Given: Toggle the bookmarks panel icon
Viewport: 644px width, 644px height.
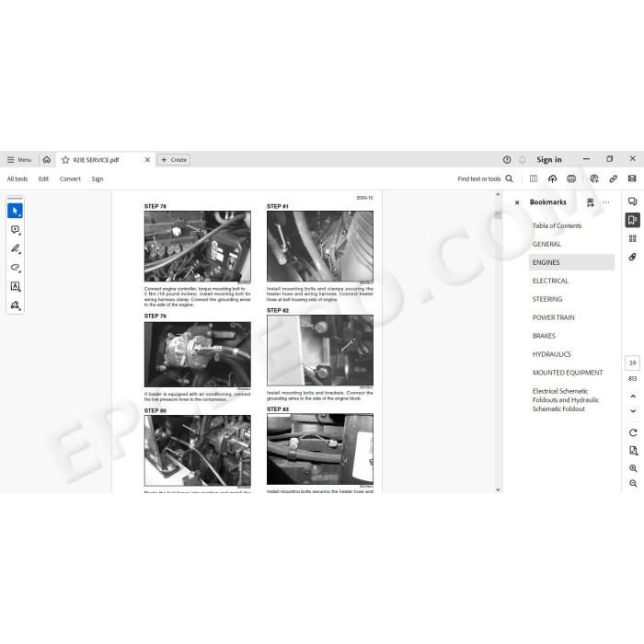Looking at the screenshot, I should pyautogui.click(x=633, y=220).
